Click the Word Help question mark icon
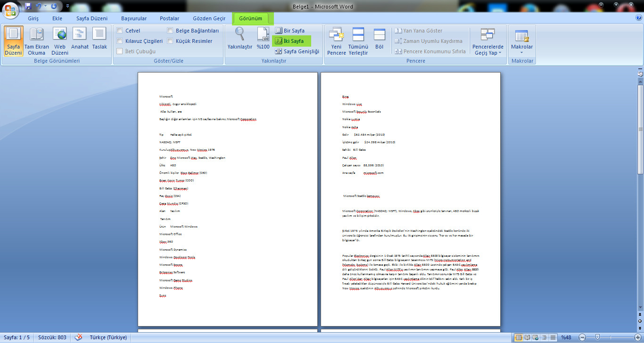Screen dimensions: 644x343 click(639, 17)
